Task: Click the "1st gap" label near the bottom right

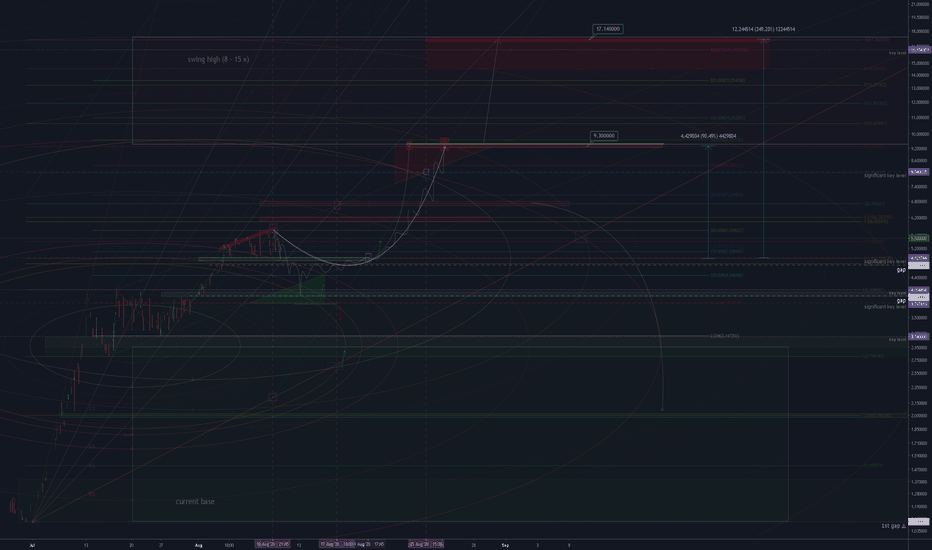Action: (x=893, y=526)
